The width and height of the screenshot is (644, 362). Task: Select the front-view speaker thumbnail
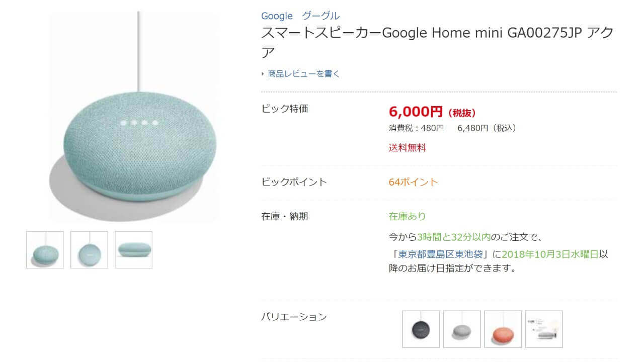(x=45, y=249)
